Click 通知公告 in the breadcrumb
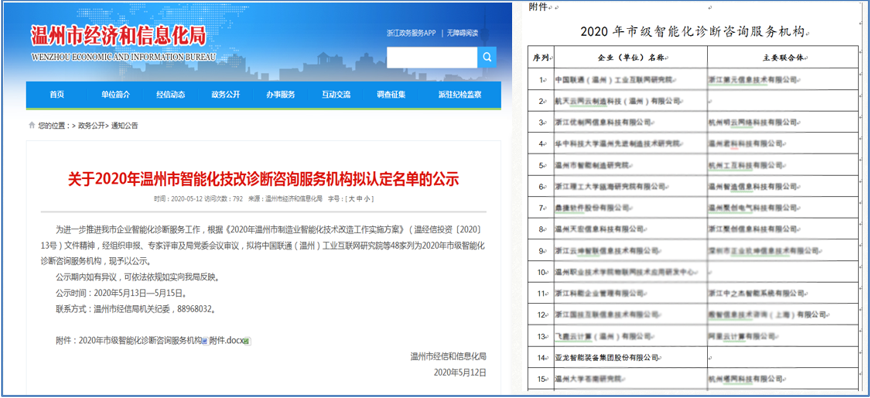 [124, 126]
